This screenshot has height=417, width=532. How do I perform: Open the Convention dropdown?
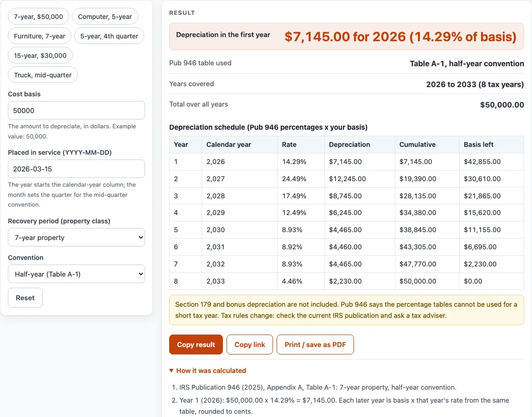coord(76,274)
